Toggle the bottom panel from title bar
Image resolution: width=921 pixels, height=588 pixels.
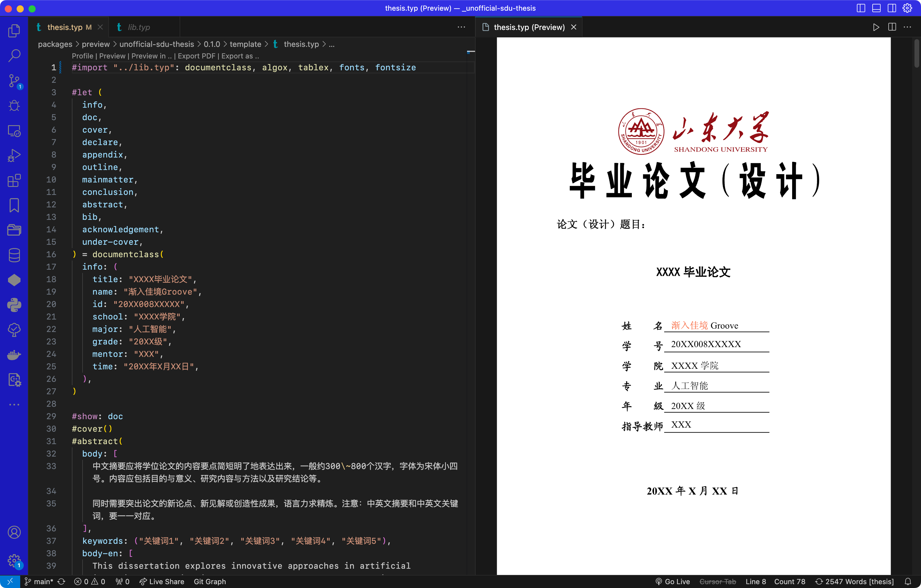pos(876,8)
